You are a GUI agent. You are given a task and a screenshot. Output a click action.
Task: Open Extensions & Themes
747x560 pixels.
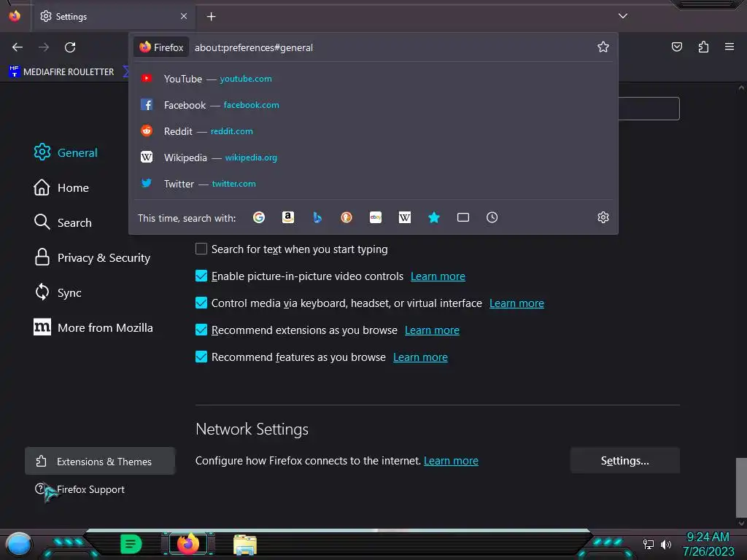(x=100, y=461)
